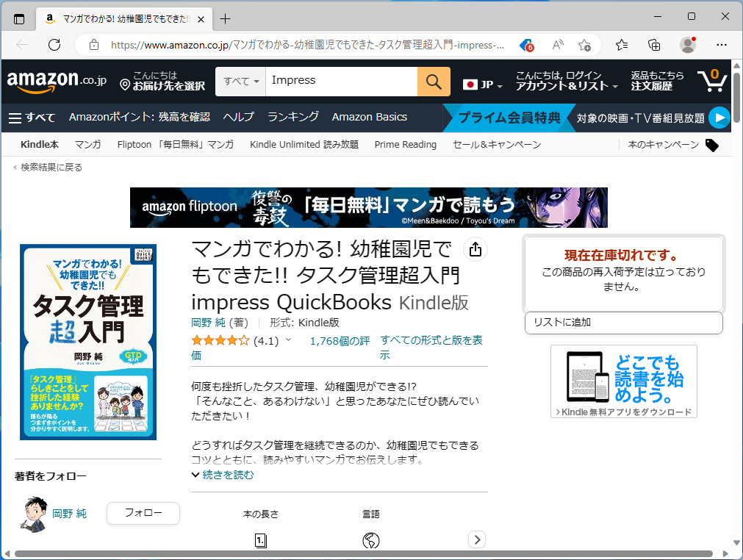This screenshot has width=743, height=560.
Task: Switch to Kindle本 navigation tab
Action: pyautogui.click(x=39, y=145)
